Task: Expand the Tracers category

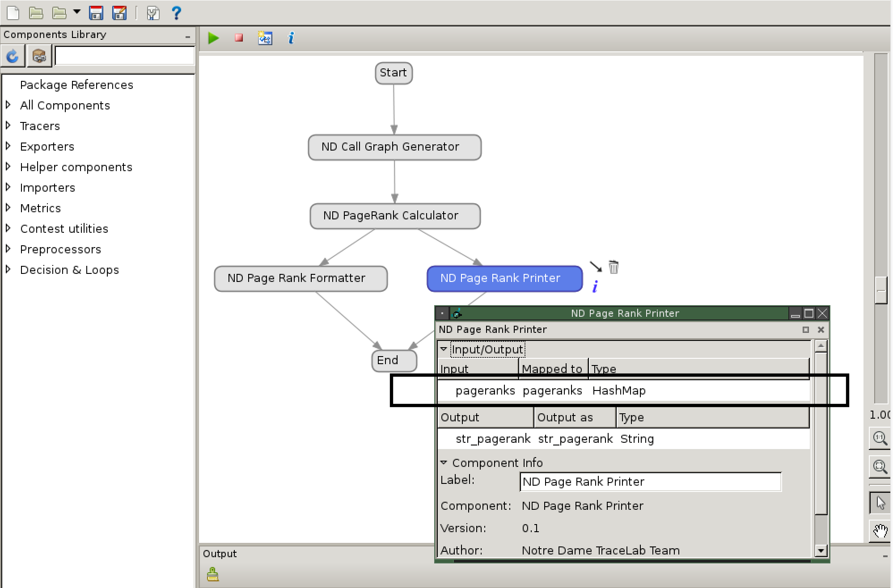Action: point(8,126)
